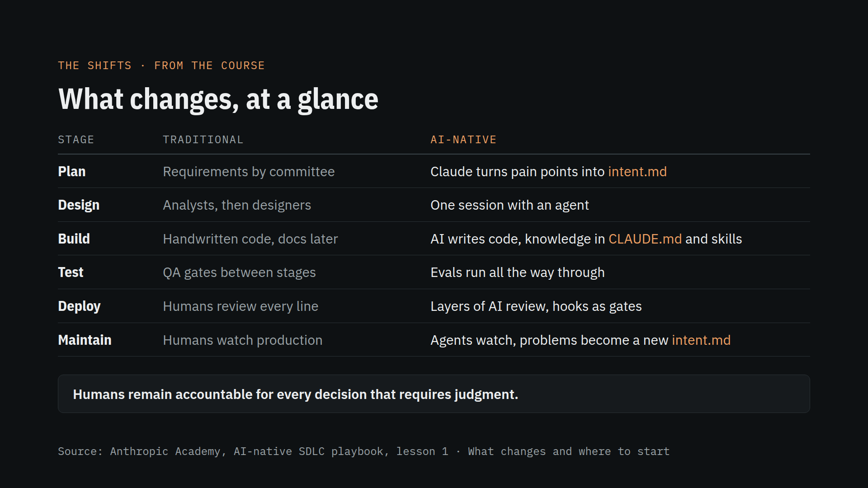Click 'One session with an agent' cell
This screenshot has width=868, height=488.
(x=509, y=205)
